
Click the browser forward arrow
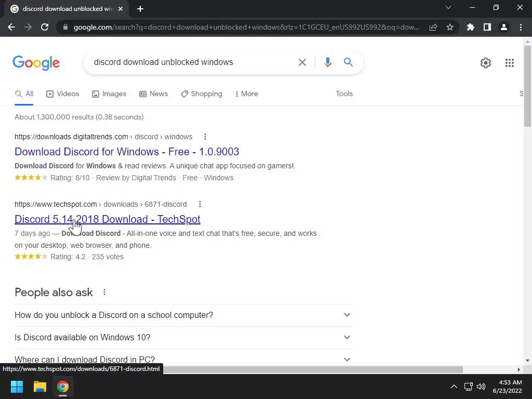click(x=28, y=27)
